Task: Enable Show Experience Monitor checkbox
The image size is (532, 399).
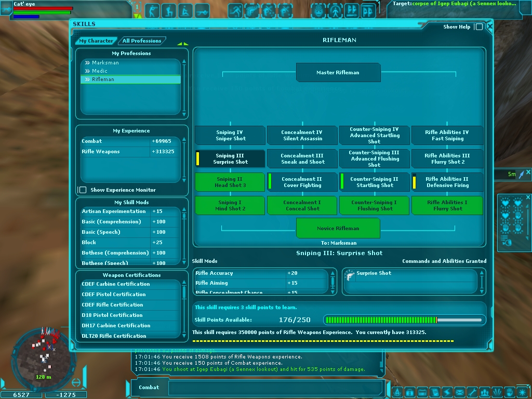Action: coord(83,190)
